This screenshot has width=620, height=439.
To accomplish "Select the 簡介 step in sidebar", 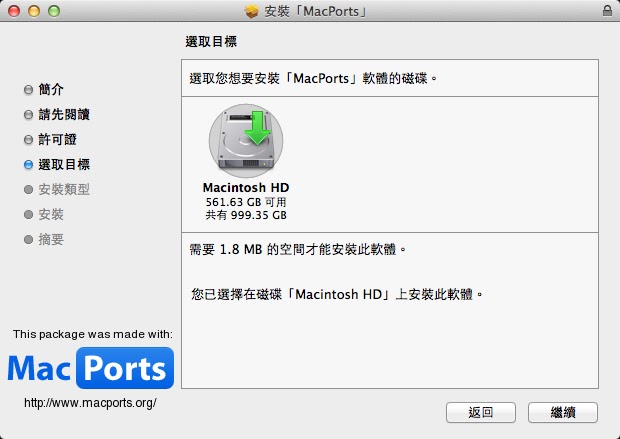I will pos(51,89).
